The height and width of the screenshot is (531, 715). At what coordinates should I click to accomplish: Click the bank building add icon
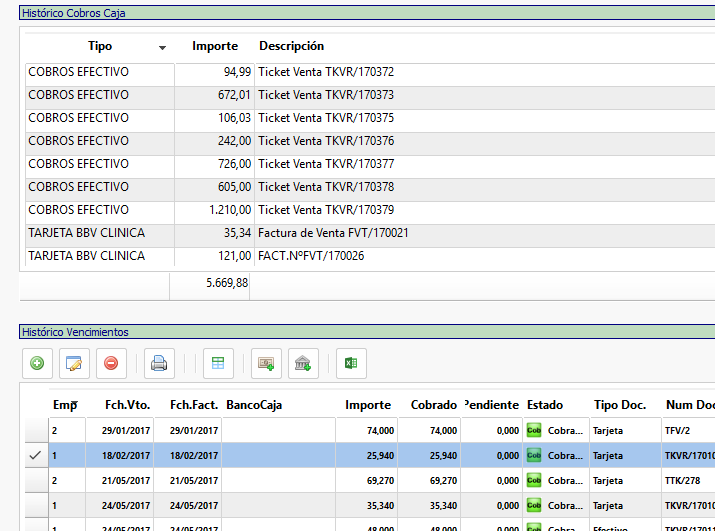[303, 364]
